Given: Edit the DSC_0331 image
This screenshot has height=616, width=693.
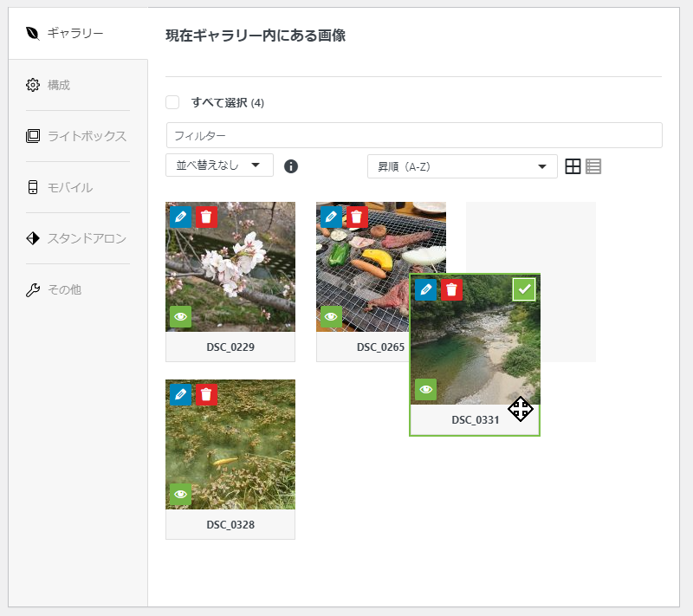Looking at the screenshot, I should pos(426,290).
